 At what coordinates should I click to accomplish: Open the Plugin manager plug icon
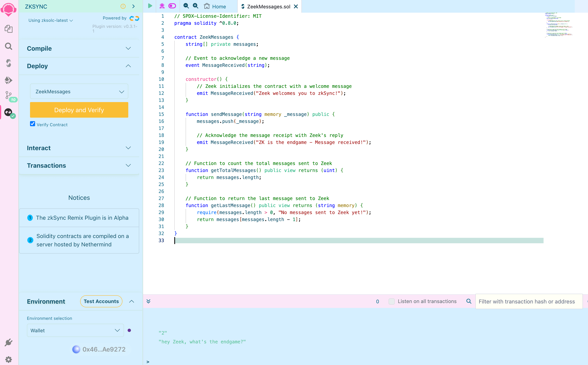click(8, 342)
